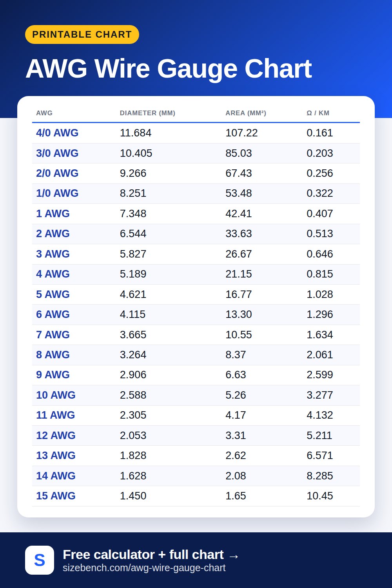392x588 pixels.
Task: Select diameter value 7.348
Action: (133, 214)
